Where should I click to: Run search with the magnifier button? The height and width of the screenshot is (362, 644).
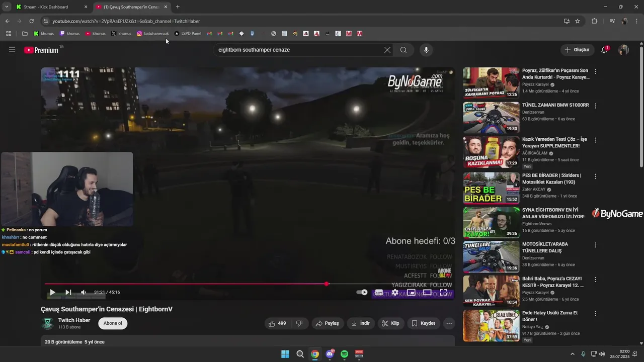(404, 50)
